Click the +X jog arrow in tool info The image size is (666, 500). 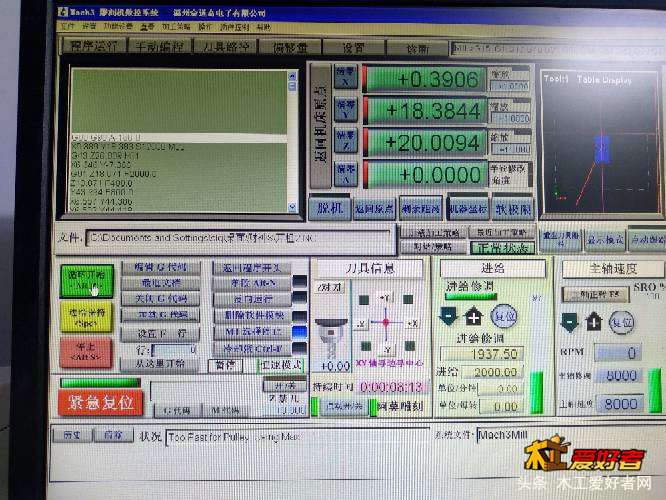pos(411,322)
